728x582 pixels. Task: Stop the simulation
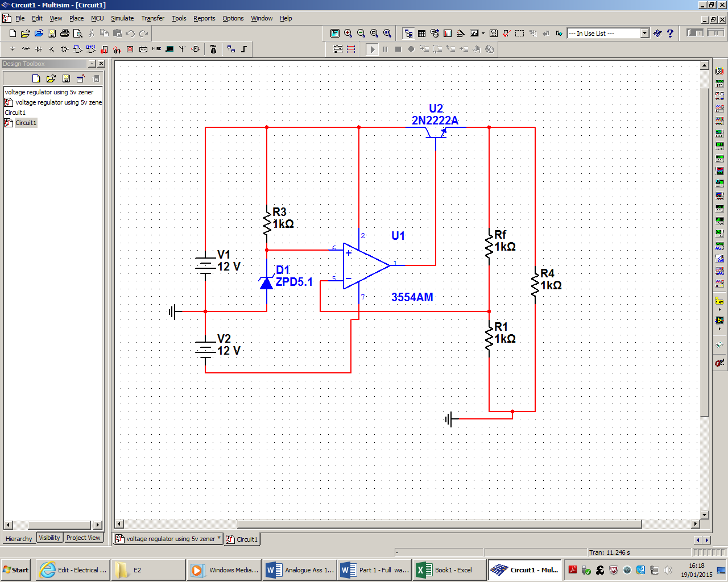398,49
